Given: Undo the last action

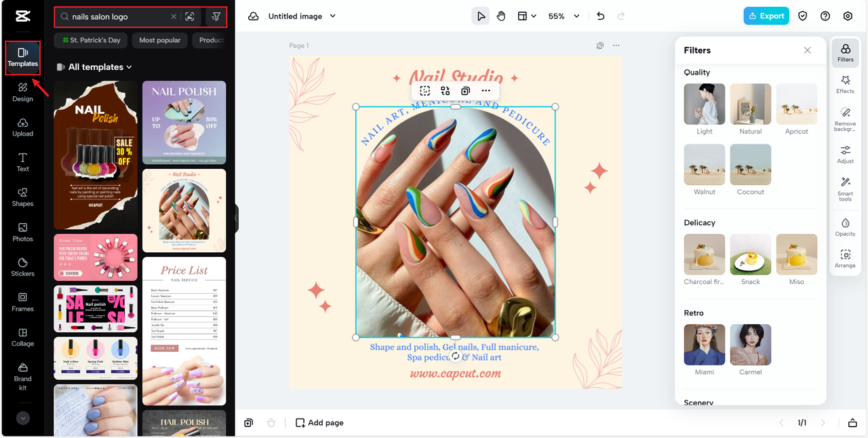Looking at the screenshot, I should (x=600, y=16).
